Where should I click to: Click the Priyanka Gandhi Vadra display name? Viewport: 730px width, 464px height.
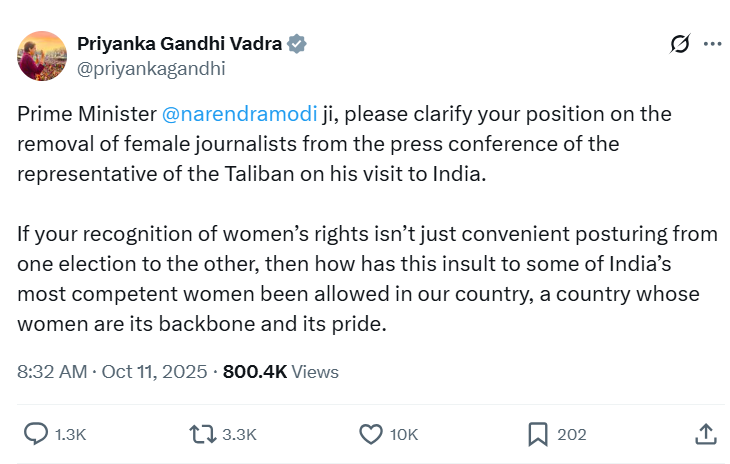pos(180,44)
